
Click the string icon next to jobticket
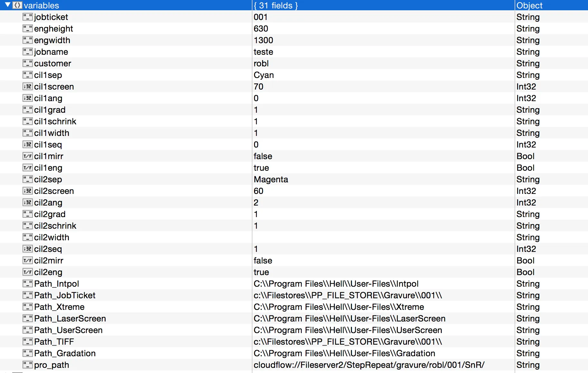tap(28, 17)
